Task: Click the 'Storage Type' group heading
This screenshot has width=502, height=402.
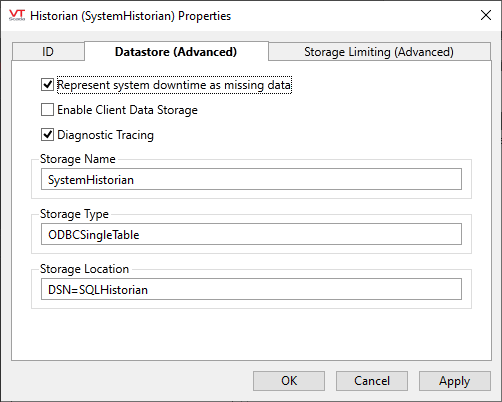Action: point(74,214)
